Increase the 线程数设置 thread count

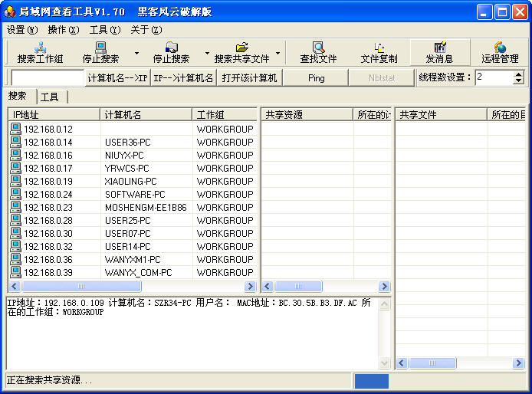[x=518, y=74]
